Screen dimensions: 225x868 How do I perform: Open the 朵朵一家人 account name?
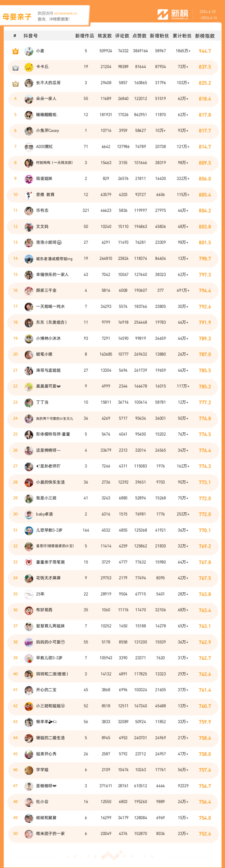pos(46,99)
